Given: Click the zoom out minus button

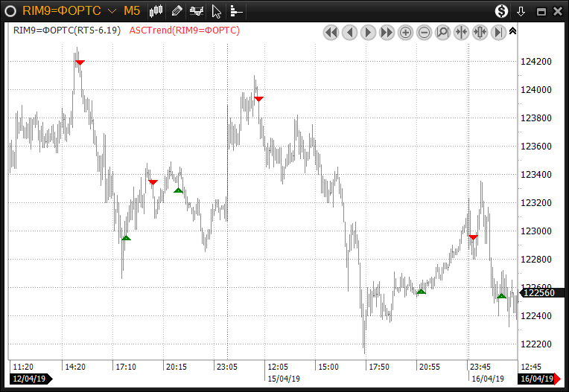Looking at the screenshot, I should click(x=425, y=32).
